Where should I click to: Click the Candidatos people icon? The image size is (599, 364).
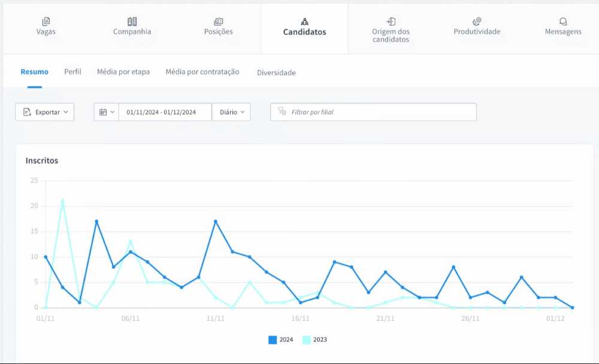click(x=304, y=22)
